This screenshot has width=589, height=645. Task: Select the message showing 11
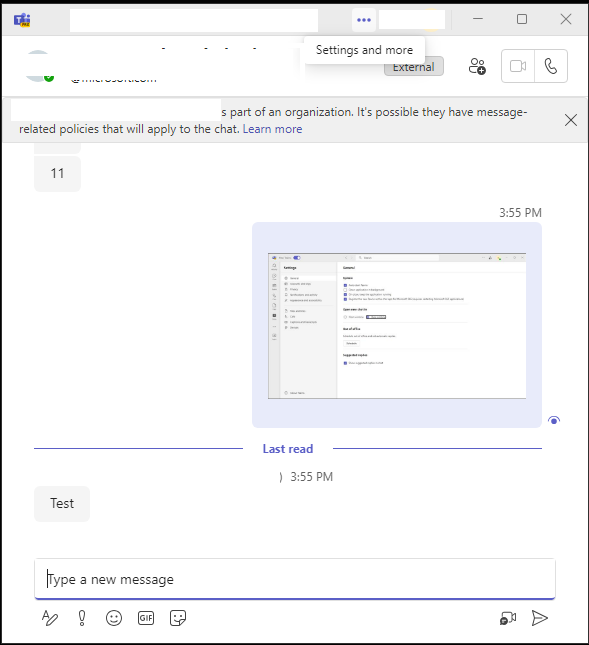58,174
